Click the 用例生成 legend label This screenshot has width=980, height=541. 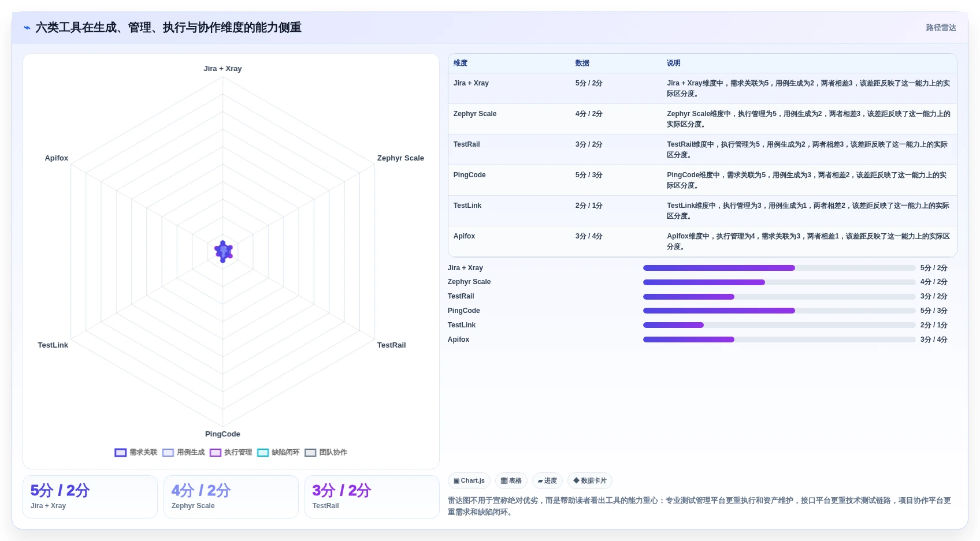[191, 453]
